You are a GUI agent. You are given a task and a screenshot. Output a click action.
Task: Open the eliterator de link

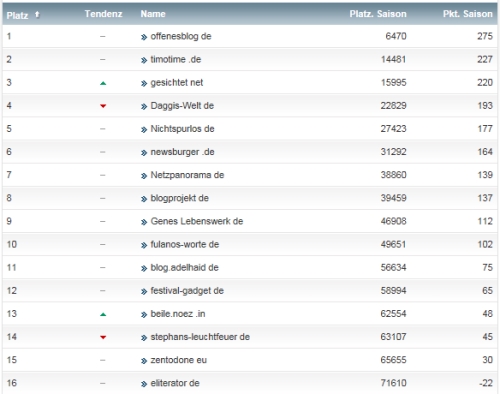pos(175,383)
